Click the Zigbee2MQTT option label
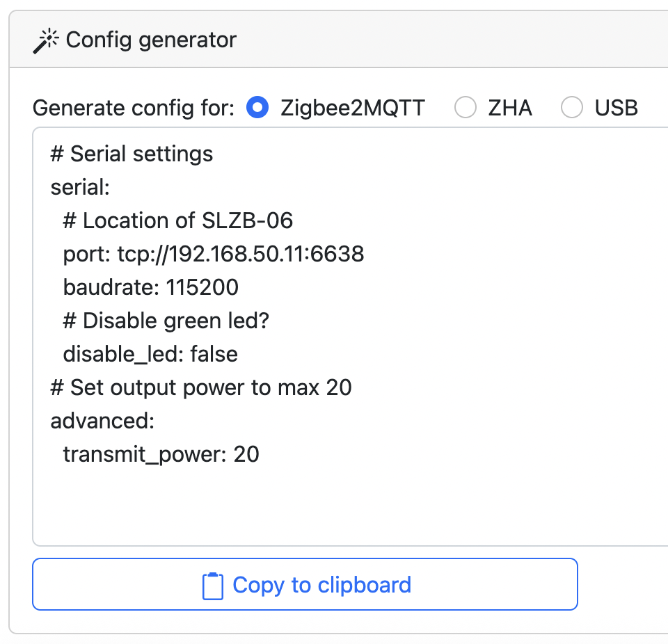The image size is (668, 644). 352,108
